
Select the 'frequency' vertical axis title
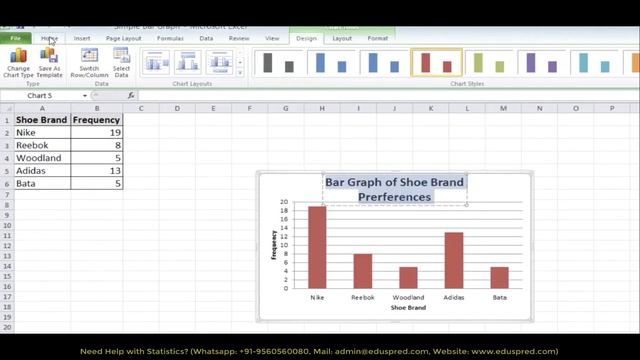tap(274, 245)
